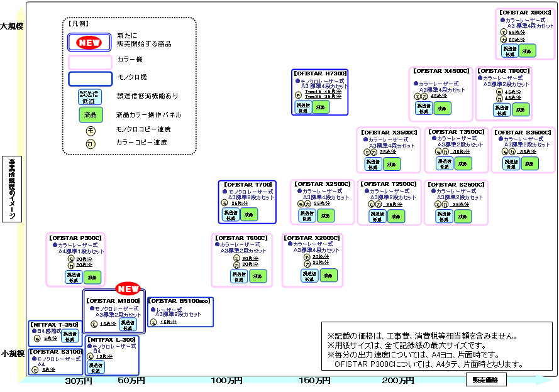The height and width of the screenshot is (392, 559).
Task: Click the note starting ※用紙サイズは
Action: pyautogui.click(x=407, y=346)
